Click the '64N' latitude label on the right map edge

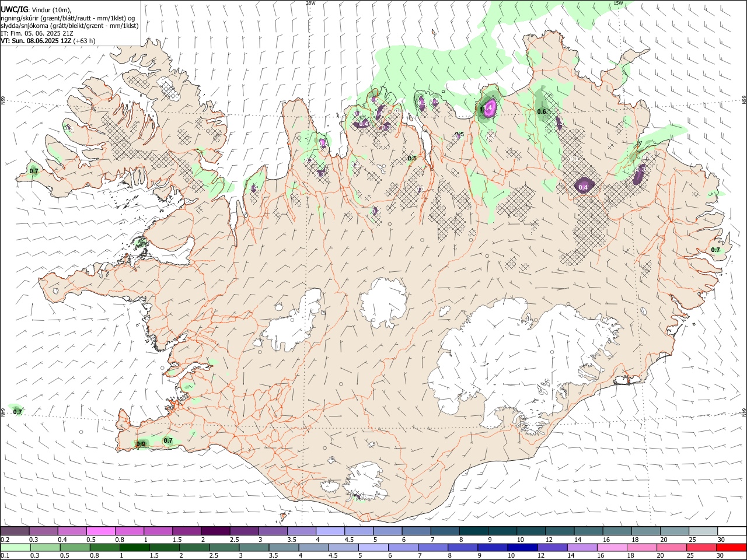tap(744, 412)
